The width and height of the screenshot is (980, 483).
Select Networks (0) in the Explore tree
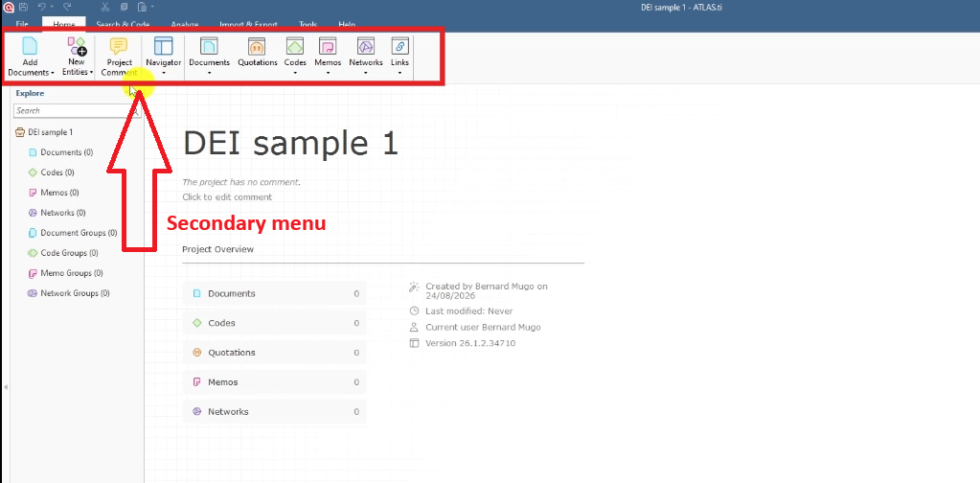pyautogui.click(x=57, y=213)
